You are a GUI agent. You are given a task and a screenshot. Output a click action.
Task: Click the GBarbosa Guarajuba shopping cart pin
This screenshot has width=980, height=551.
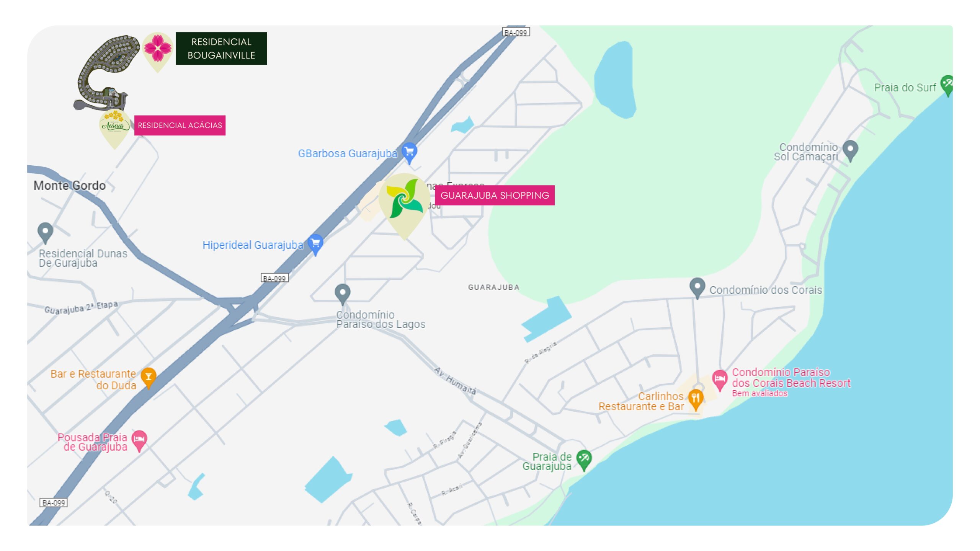coord(409,153)
